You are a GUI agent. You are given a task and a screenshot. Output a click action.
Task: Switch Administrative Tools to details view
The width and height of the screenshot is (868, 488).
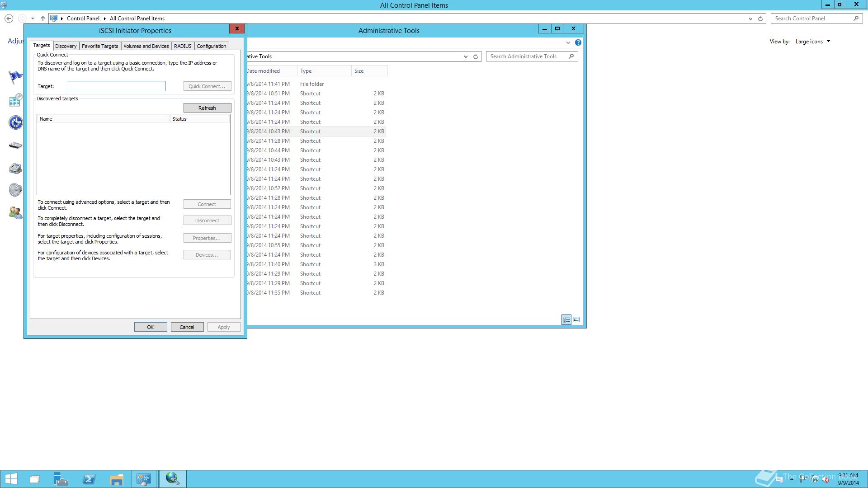(x=566, y=319)
